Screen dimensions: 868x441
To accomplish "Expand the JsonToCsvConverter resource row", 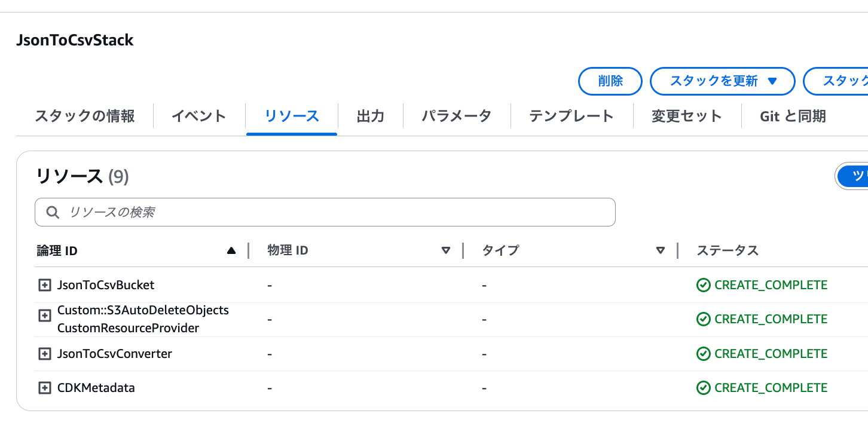I will (45, 354).
